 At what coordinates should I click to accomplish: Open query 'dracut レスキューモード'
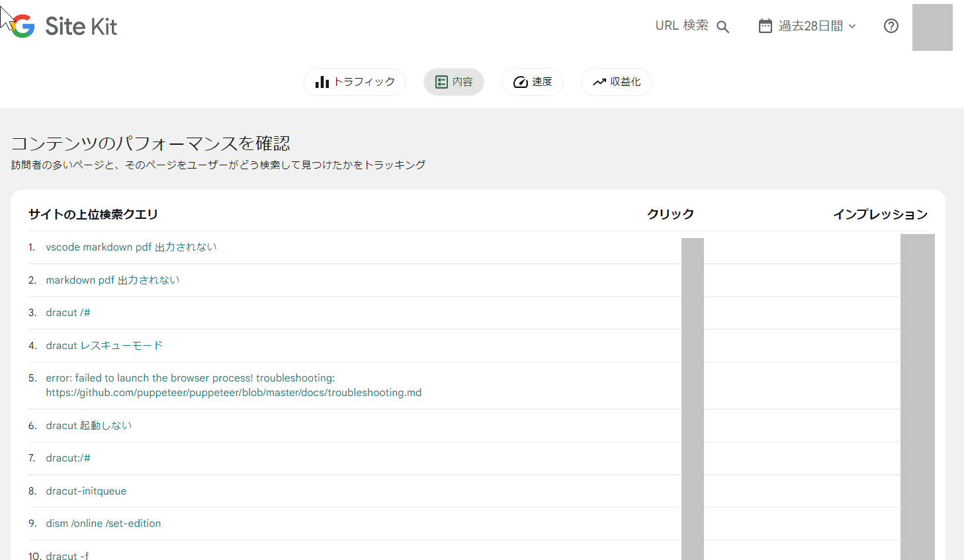(x=105, y=346)
